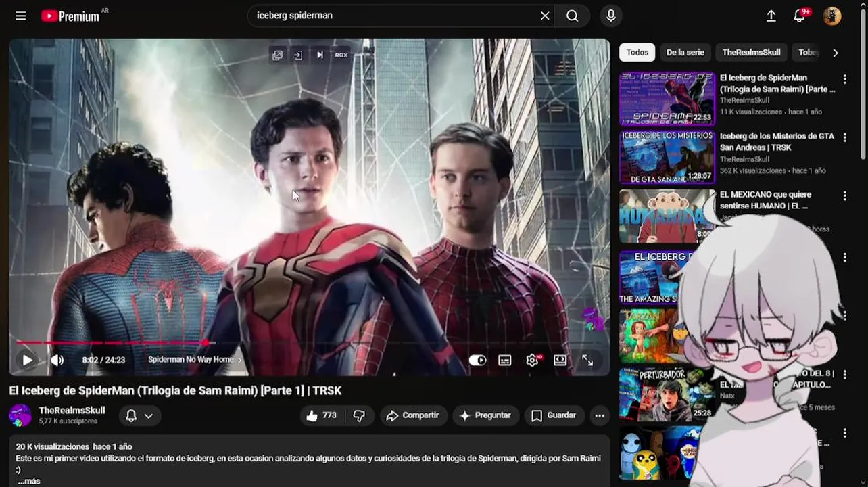Click the 20 K visualizaciones hace 1 año text
This screenshot has height=487, width=868.
point(74,446)
